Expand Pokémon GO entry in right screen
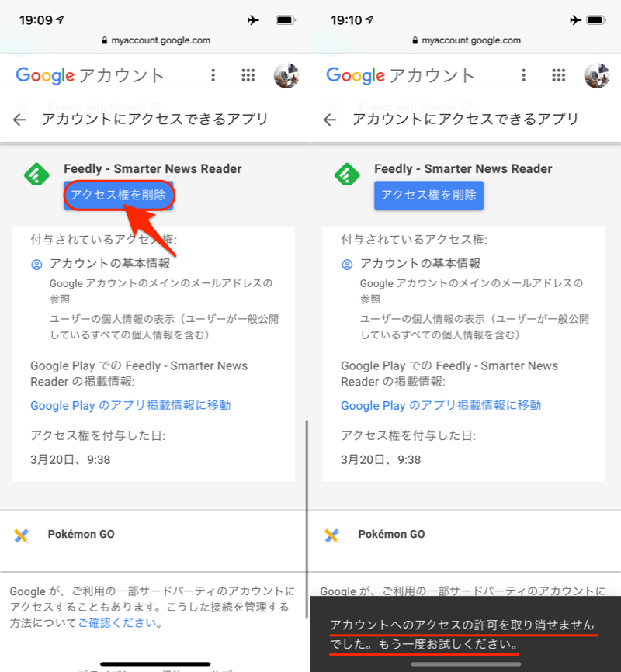The image size is (621, 672). (x=466, y=535)
